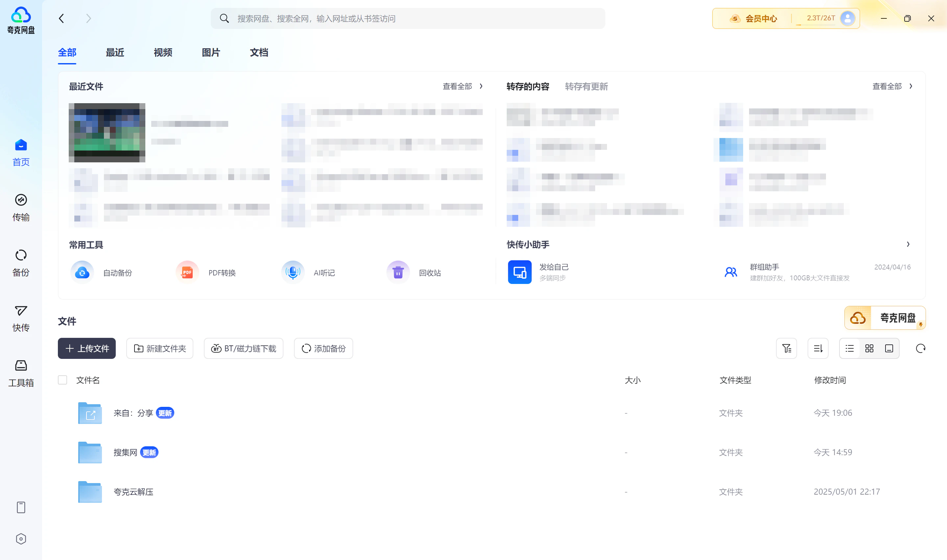
Task: Switch to the 文档 tab
Action: tap(259, 53)
